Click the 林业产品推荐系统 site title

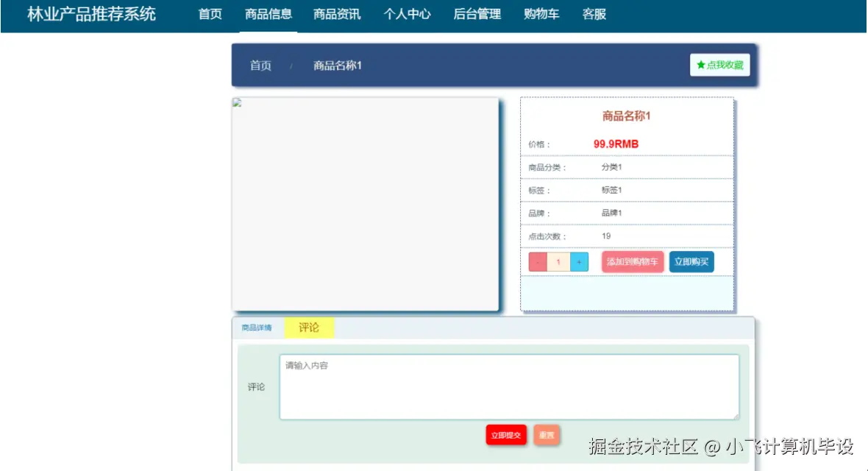pos(91,14)
